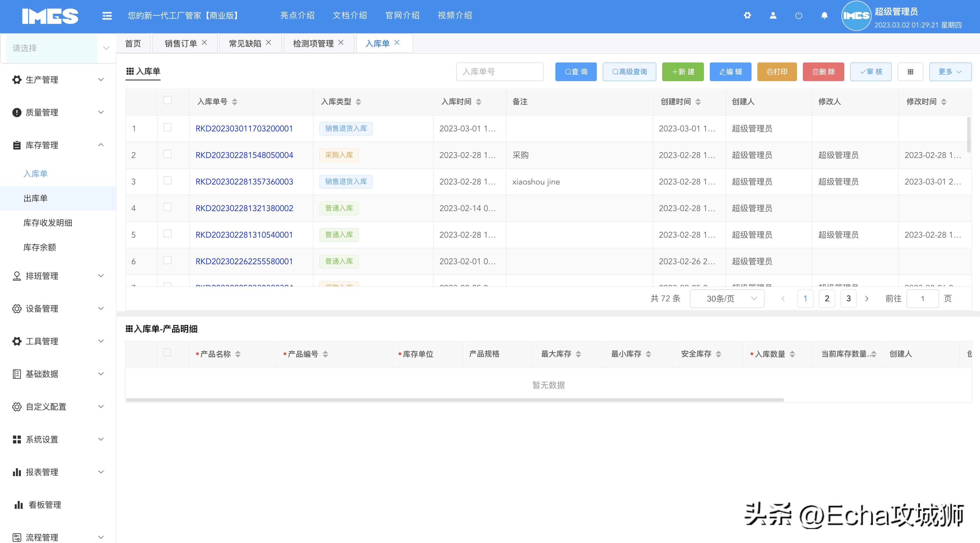Switch to the 销售订单 tab
The image size is (980, 543).
[180, 43]
